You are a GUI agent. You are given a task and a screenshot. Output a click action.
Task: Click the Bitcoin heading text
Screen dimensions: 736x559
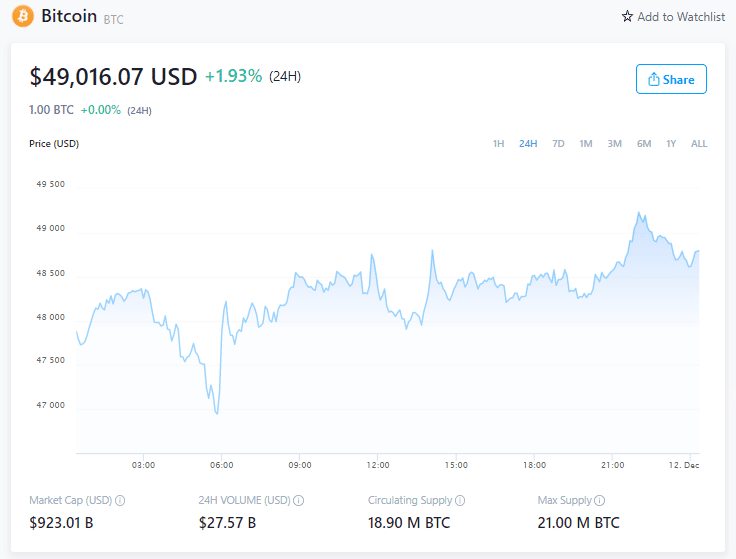tap(69, 16)
